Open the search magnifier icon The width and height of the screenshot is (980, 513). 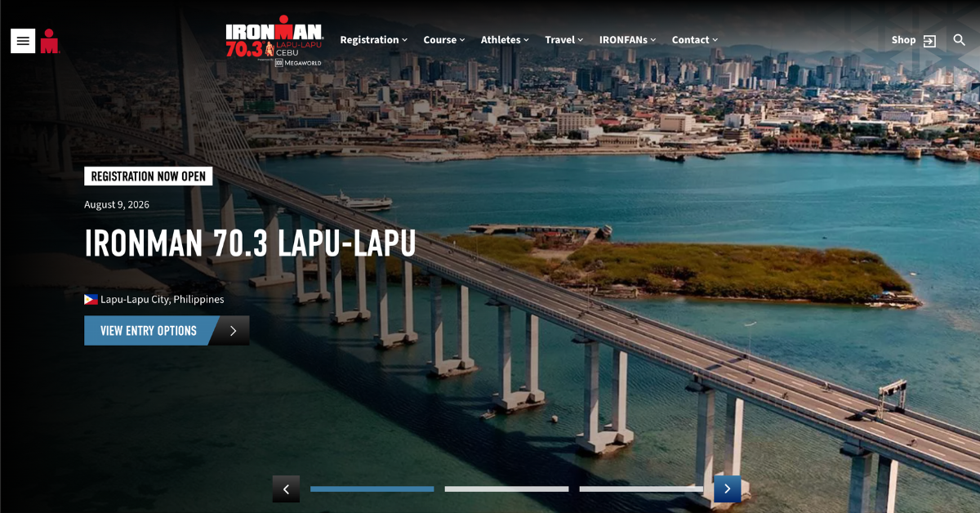tap(960, 40)
